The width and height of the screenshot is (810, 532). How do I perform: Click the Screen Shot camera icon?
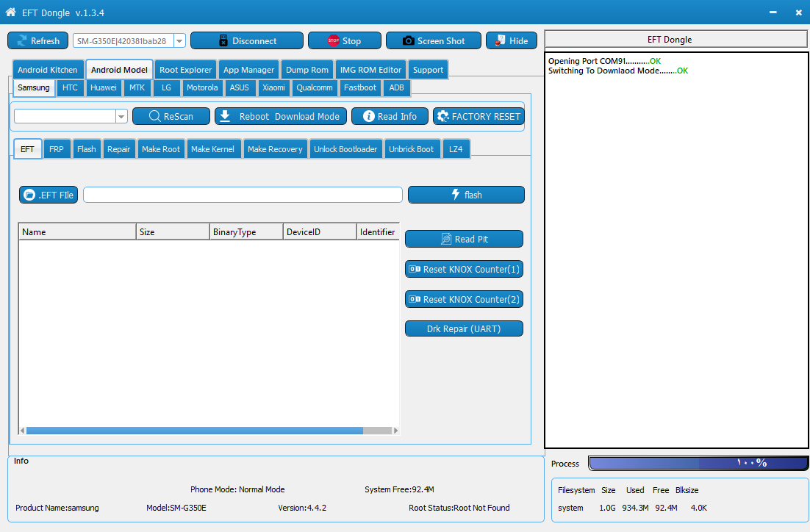[408, 40]
